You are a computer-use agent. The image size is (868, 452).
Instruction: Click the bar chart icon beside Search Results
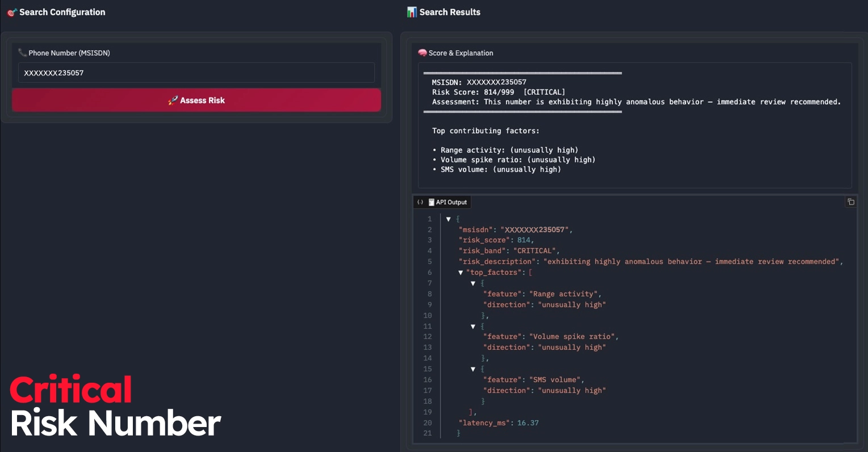(x=412, y=12)
